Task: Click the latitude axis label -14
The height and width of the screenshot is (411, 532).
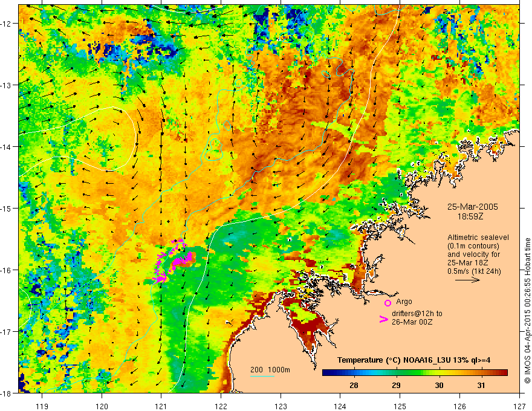Action: 6,147
